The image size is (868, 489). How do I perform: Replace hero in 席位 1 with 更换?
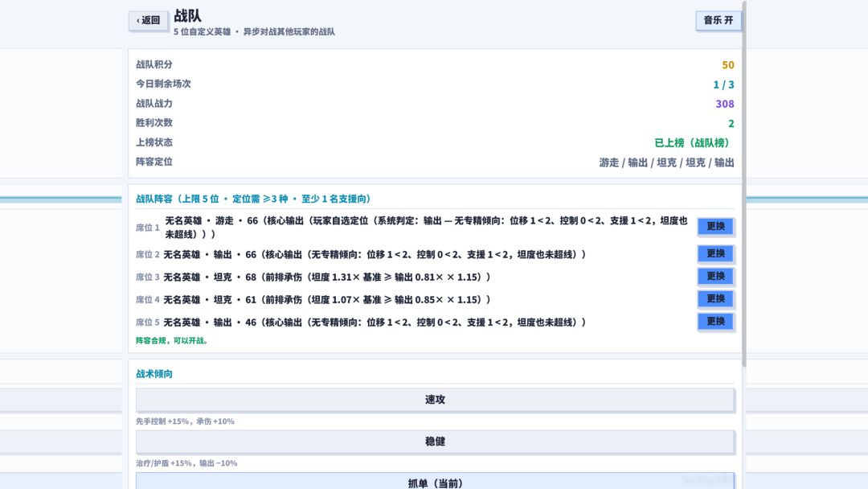(715, 227)
